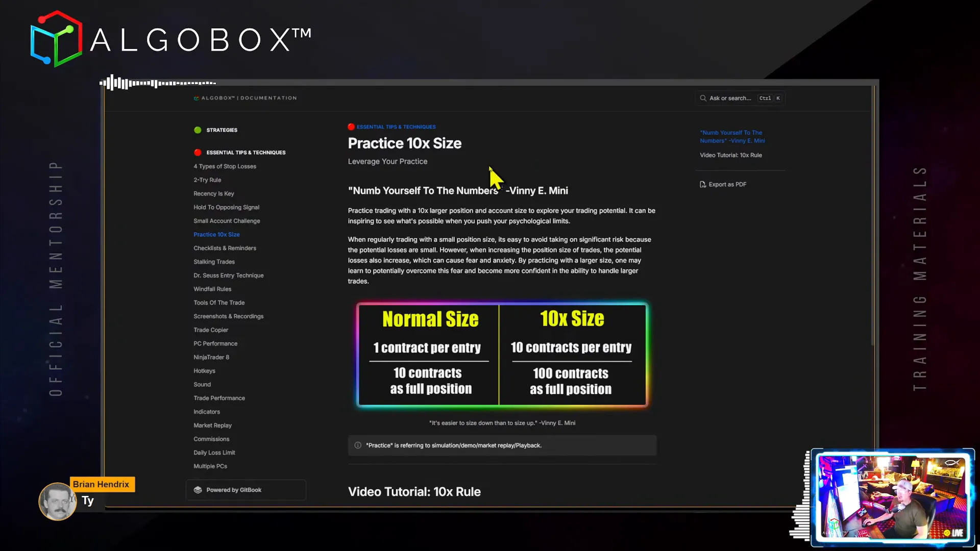Click the Ctrl K shortcut badge
The width and height of the screenshot is (980, 551).
pyautogui.click(x=770, y=98)
